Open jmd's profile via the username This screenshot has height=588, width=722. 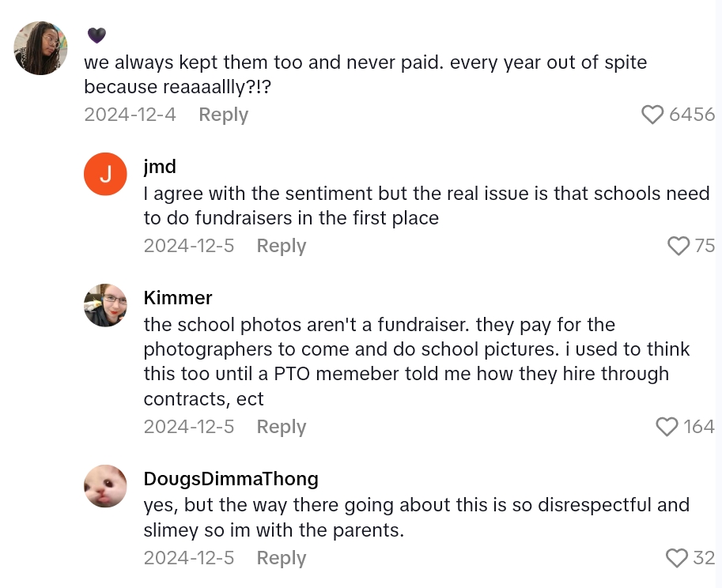[161, 167]
